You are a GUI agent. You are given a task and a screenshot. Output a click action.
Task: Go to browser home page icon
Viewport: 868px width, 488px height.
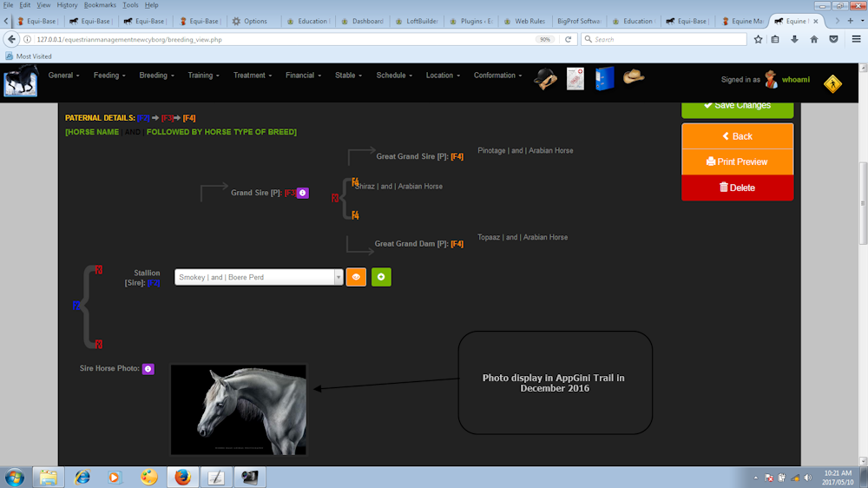[x=814, y=39]
